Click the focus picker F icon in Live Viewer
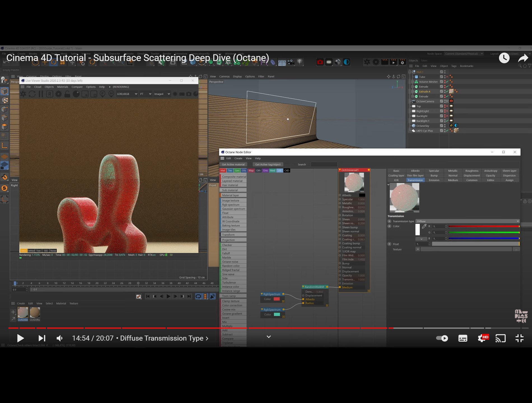 tap(102, 94)
